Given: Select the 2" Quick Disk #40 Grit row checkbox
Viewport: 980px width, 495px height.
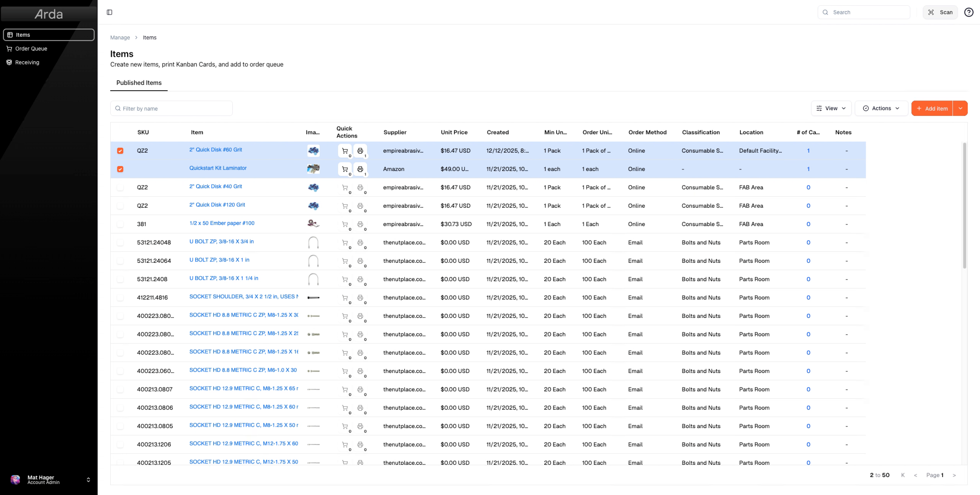Looking at the screenshot, I should [120, 187].
